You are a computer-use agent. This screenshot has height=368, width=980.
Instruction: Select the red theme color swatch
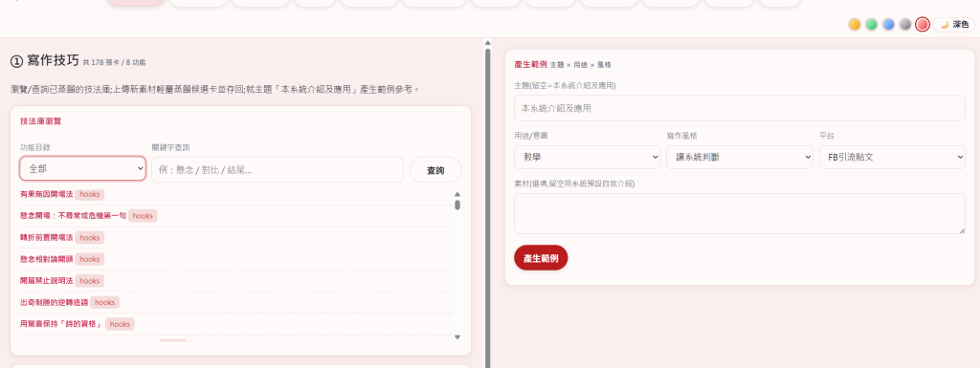tap(922, 24)
